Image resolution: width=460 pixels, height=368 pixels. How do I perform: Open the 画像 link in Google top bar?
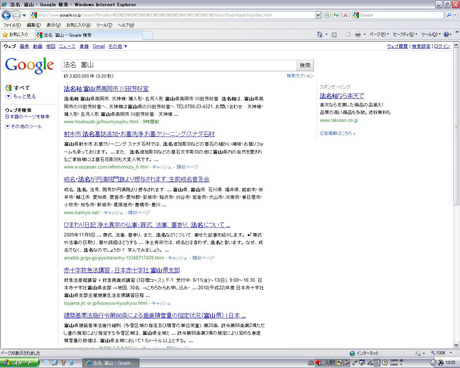[x=24, y=46]
